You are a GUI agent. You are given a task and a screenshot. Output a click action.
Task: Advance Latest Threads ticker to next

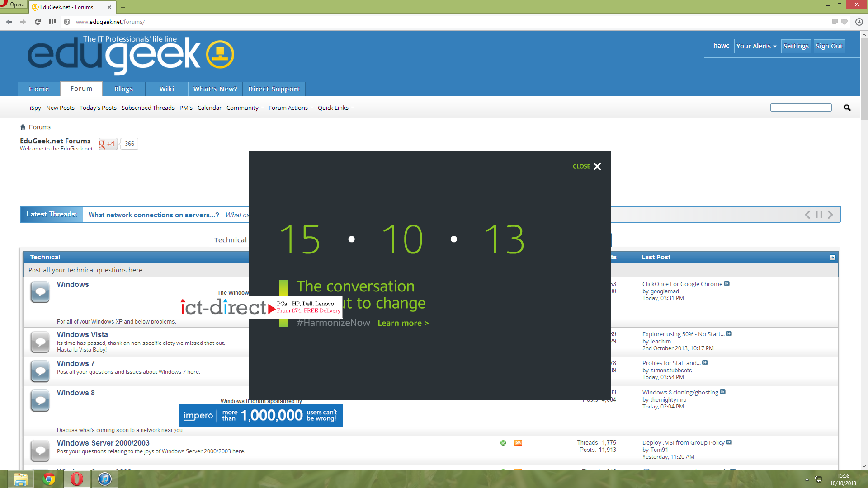tap(830, 215)
